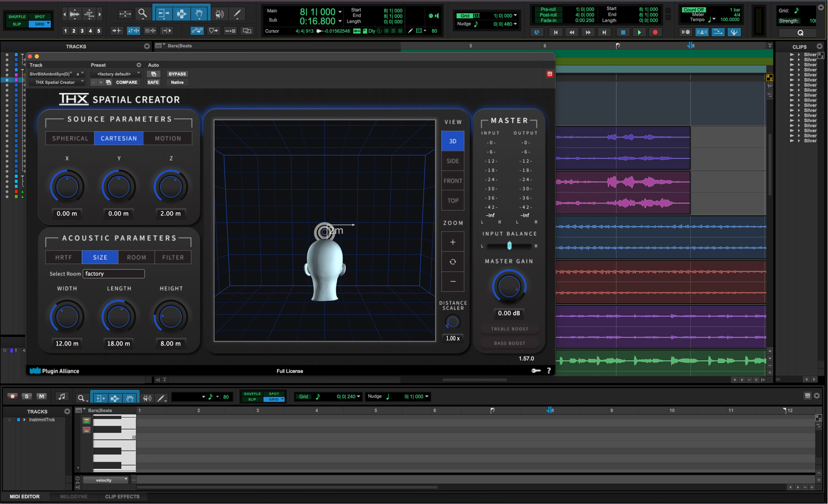Toggle the plugin BYPASS button
The height and width of the screenshot is (504, 828).
(177, 74)
